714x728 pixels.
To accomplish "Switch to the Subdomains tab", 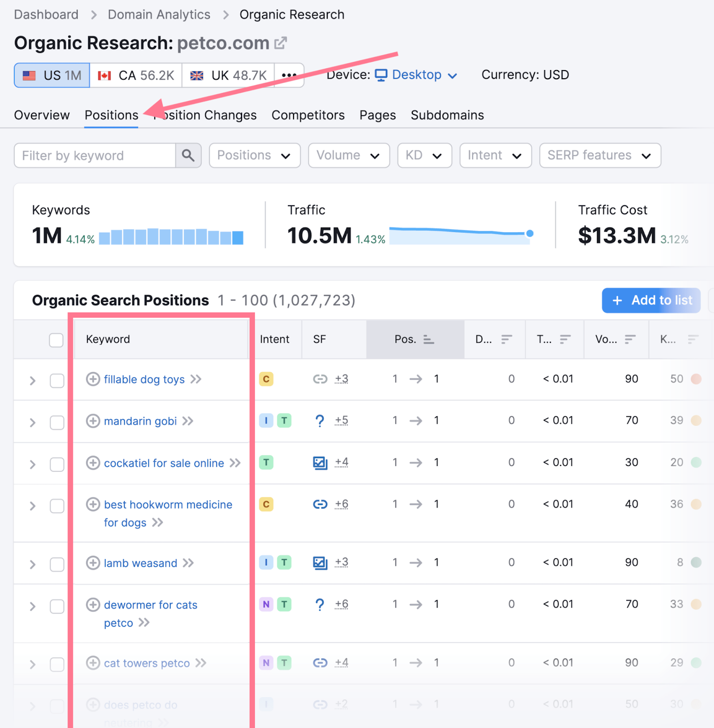I will pos(447,115).
